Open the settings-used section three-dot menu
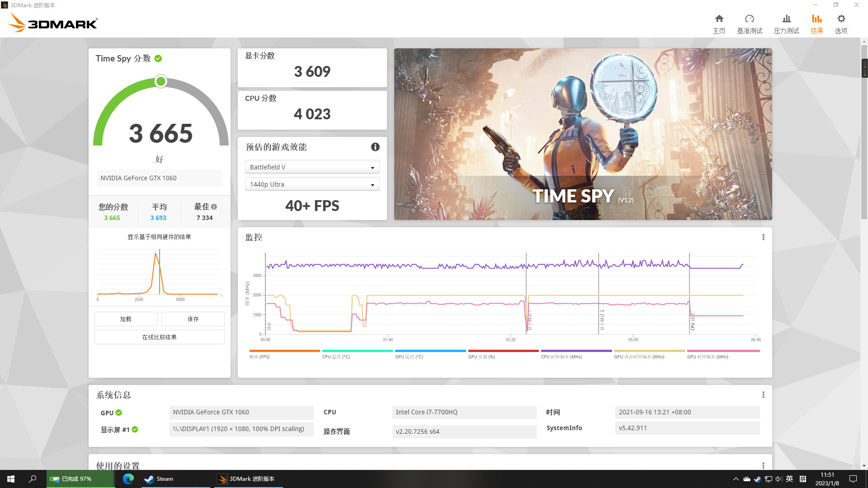The height and width of the screenshot is (488, 868). tap(764, 465)
